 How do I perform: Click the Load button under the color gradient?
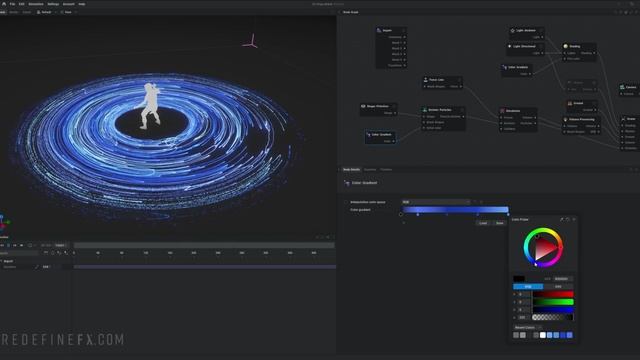[x=483, y=223]
